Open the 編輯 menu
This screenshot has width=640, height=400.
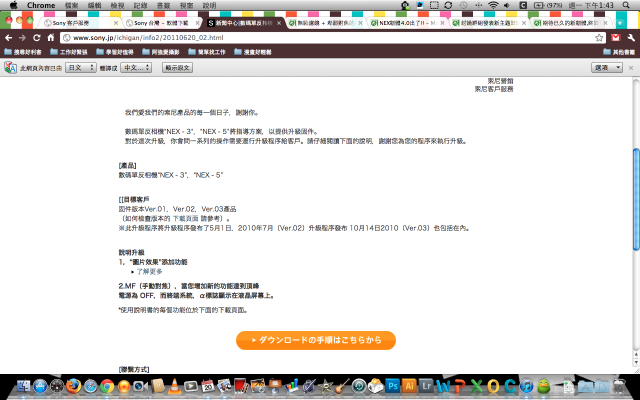tap(94, 5)
